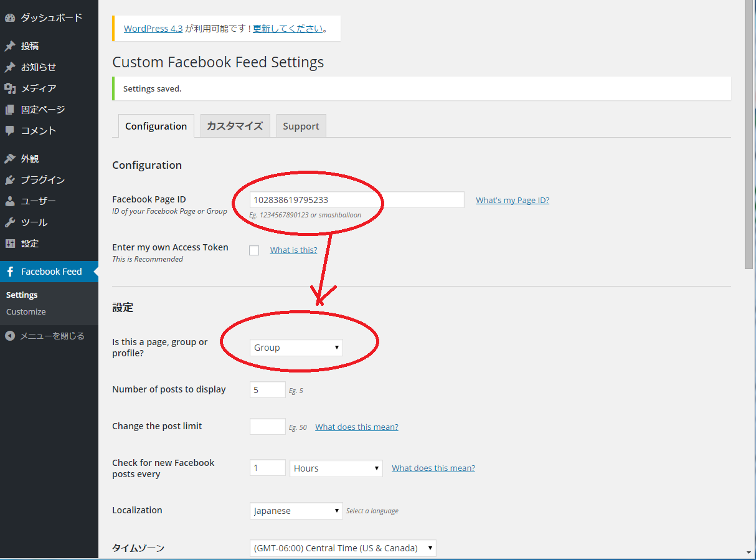The image size is (756, 560).
Task: Click the comment bubble icon
Action: click(x=10, y=131)
